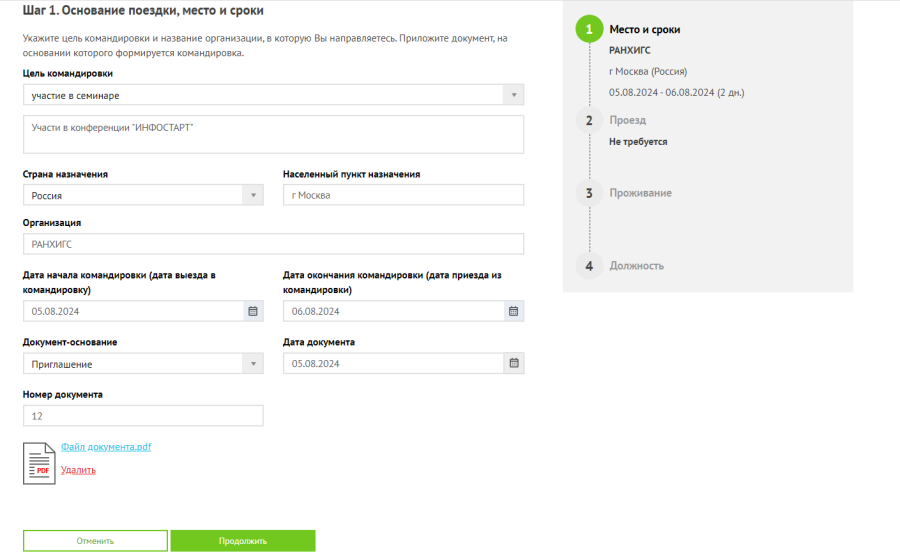
Task: Select step 2 circle indicator
Action: (x=589, y=120)
